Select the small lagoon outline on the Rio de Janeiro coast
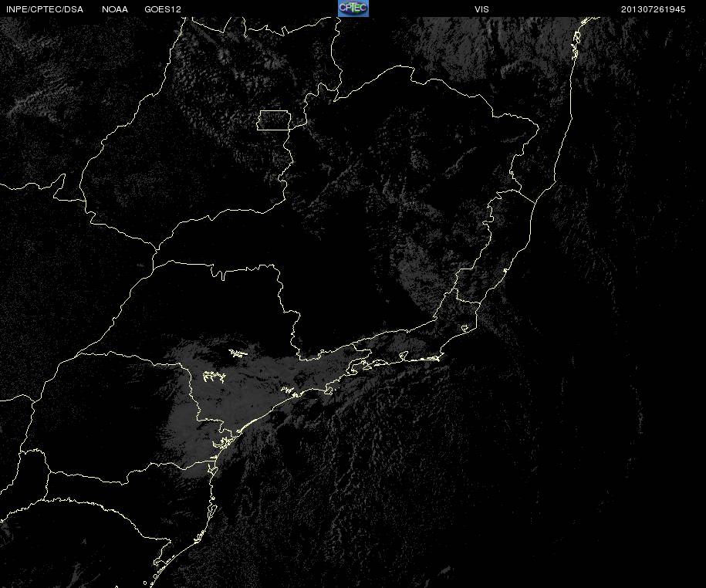The width and height of the screenshot is (706, 588). coord(465,328)
